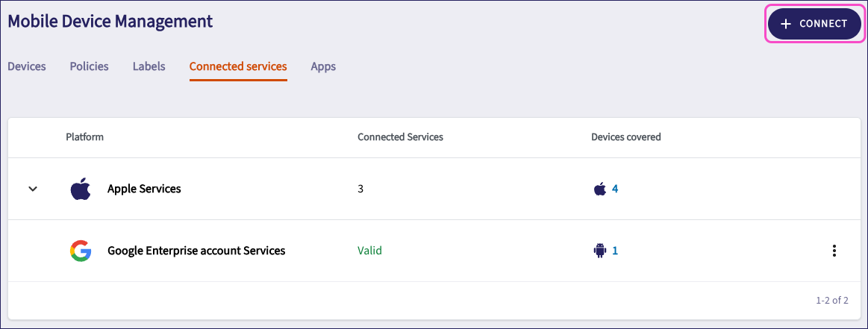Click the Apple Services row name
This screenshot has height=329, width=868.
pos(144,189)
